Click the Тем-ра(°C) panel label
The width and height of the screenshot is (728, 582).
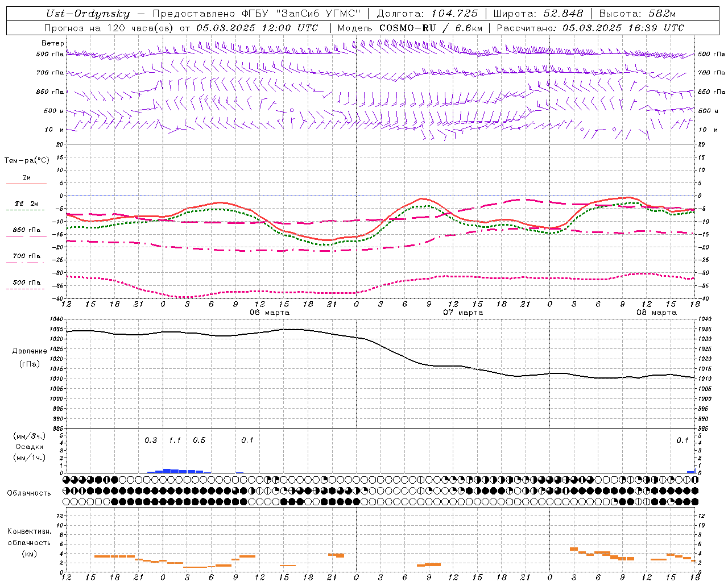(x=27, y=161)
